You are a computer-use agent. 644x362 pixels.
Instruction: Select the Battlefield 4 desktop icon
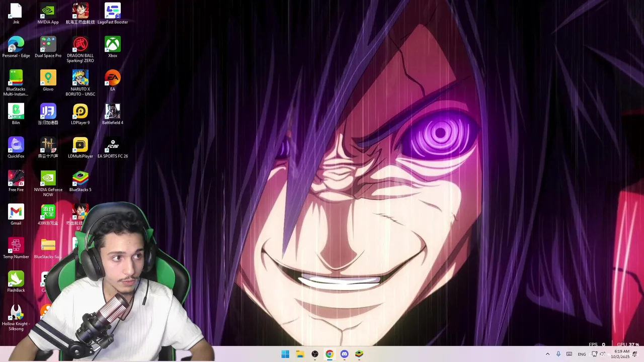pos(113,115)
